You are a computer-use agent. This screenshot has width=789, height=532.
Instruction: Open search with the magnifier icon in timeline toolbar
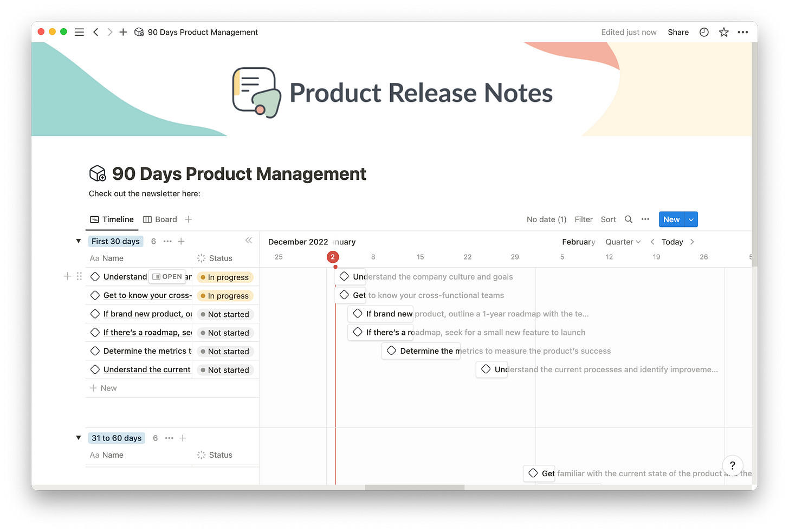pyautogui.click(x=628, y=219)
